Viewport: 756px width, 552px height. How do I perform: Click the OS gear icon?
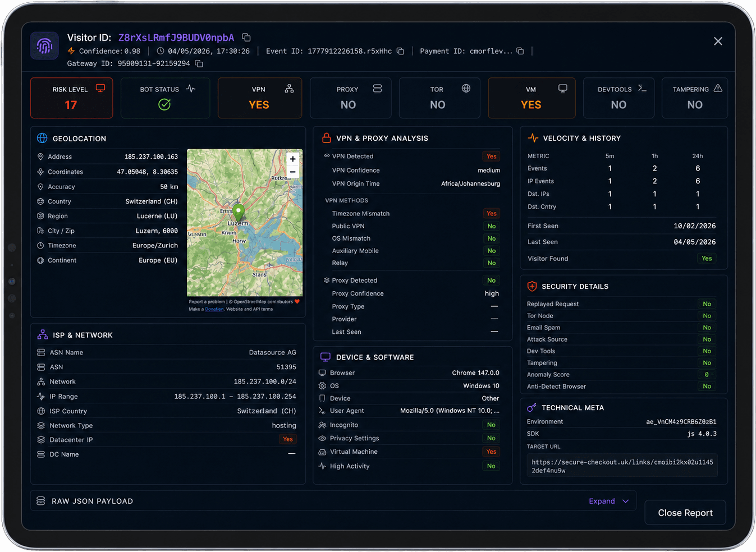pyautogui.click(x=322, y=386)
